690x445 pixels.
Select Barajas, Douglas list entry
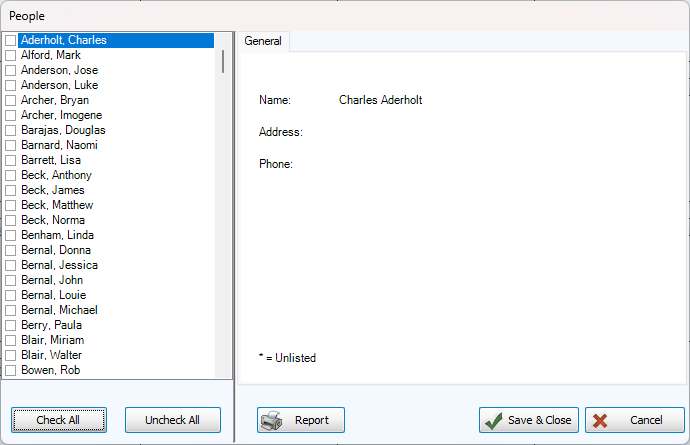63,131
